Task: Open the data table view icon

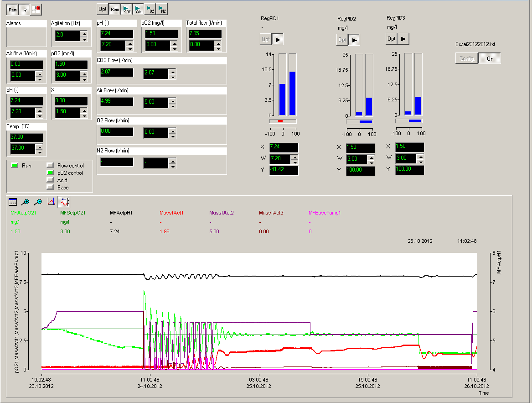Action: point(13,202)
